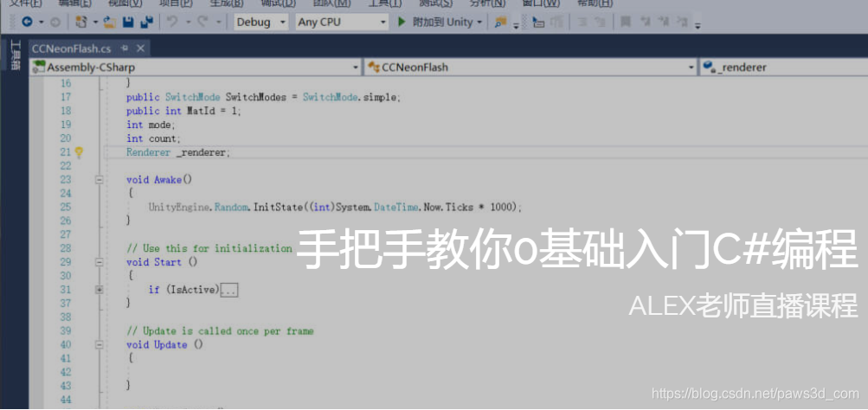
Task: Open the Redo history dropdown arrow
Action: tap(218, 22)
